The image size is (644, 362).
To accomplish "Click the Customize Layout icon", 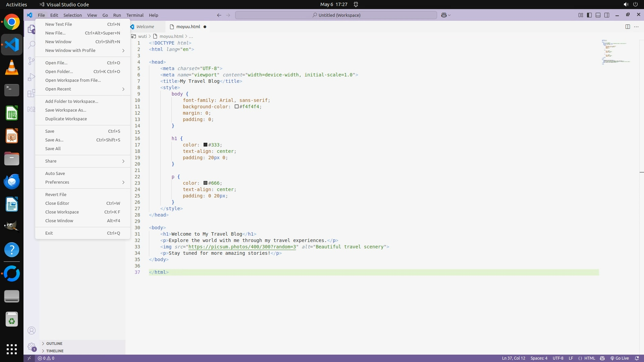I will point(581,15).
